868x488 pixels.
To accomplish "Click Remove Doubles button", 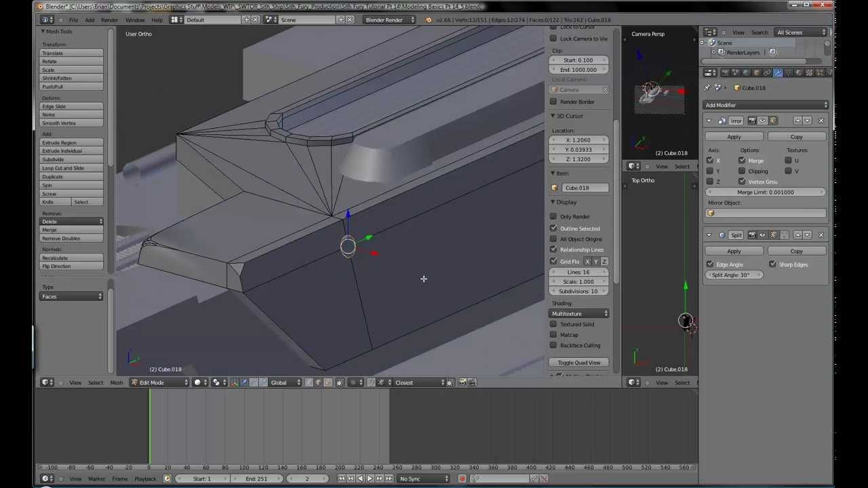I will click(x=72, y=239).
